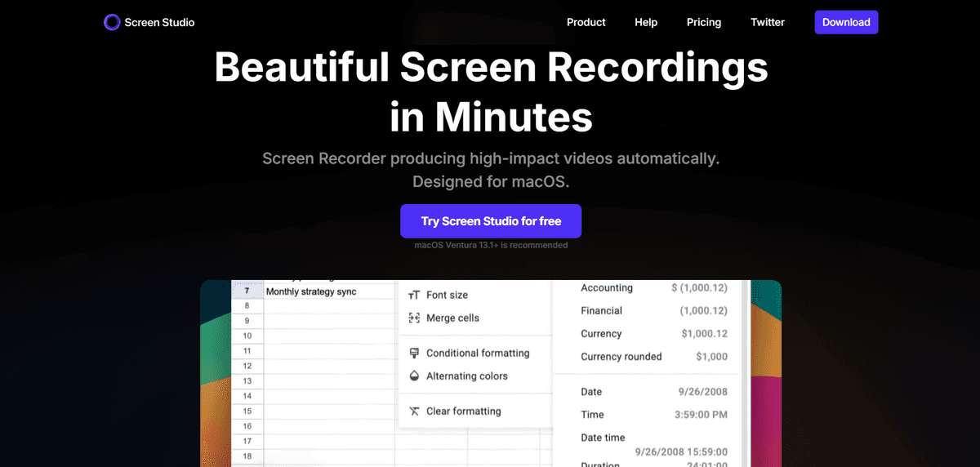The height and width of the screenshot is (467, 980).
Task: Click spreadsheet row header 8
Action: 247,306
